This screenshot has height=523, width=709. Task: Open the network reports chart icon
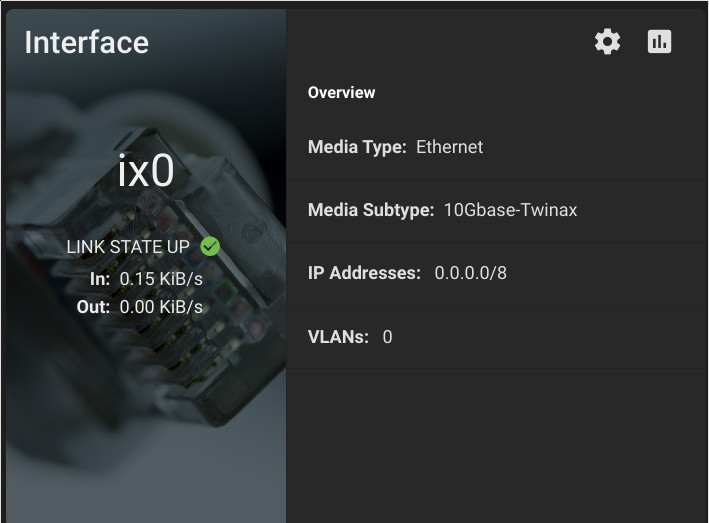[x=659, y=42]
